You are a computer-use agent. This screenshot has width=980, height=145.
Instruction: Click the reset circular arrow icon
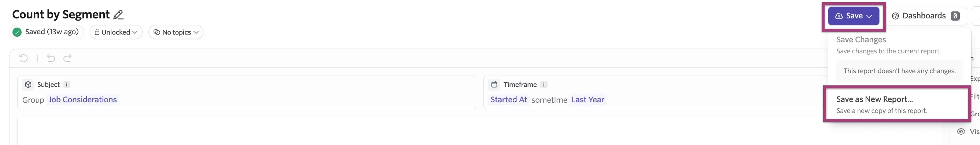pos(23,58)
